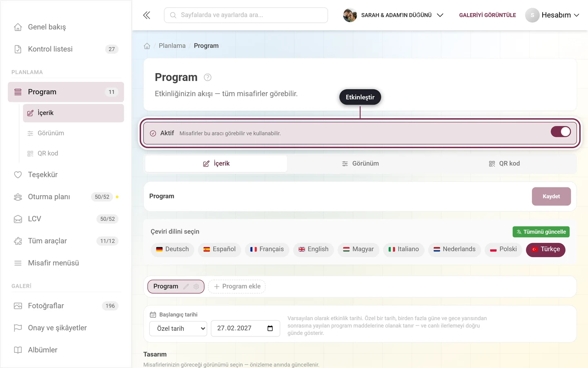Open QR kod in sidebar submenu
The image size is (588, 368).
[73, 153]
